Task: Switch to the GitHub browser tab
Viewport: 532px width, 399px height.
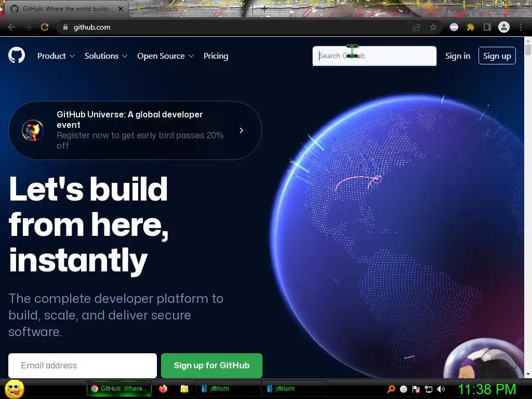Action: [x=65, y=9]
